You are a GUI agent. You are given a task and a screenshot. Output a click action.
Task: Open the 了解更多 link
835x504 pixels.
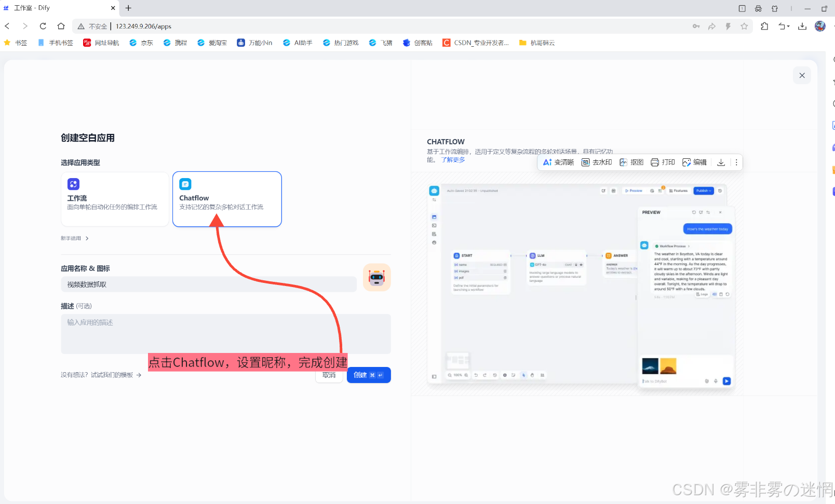click(453, 160)
